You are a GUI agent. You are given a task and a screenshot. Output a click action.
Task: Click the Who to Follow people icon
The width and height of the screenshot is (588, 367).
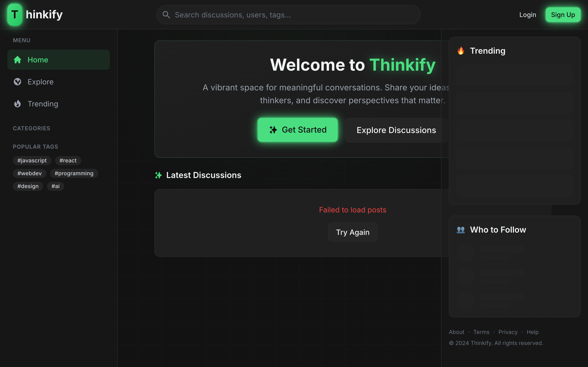click(461, 230)
